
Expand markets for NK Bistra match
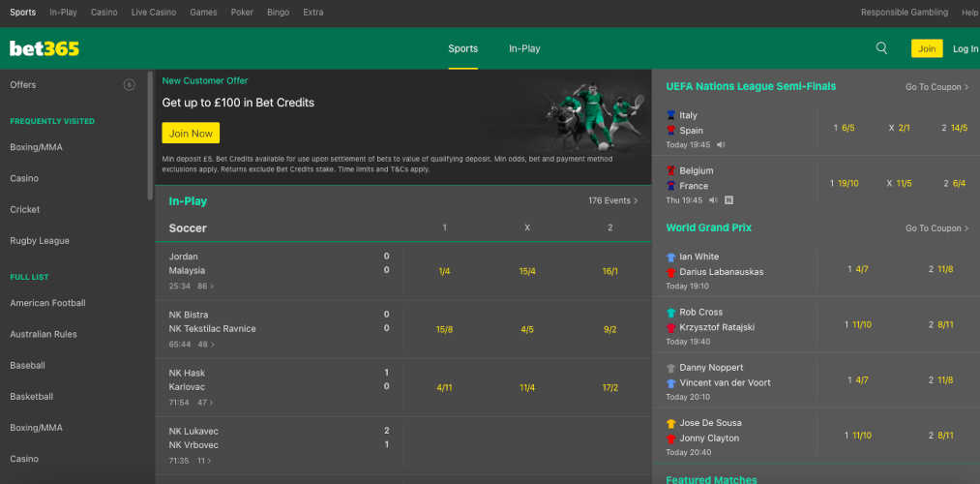point(206,344)
